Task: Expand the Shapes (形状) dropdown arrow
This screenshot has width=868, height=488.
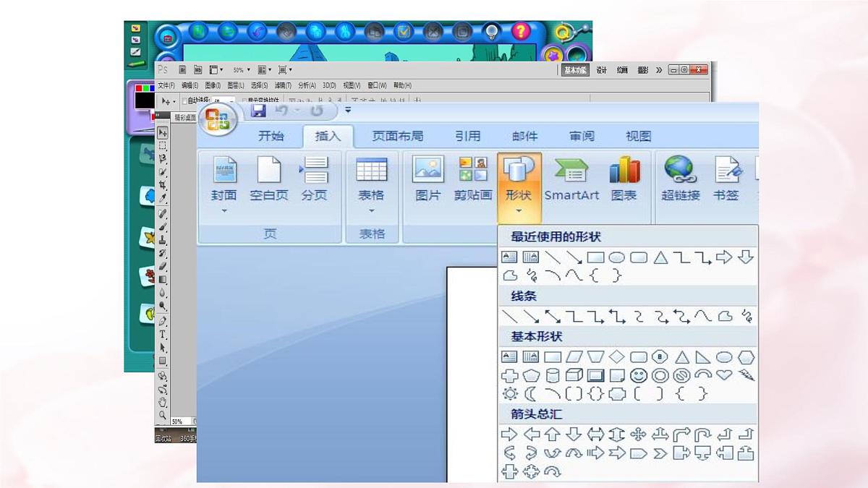Action: pyautogui.click(x=519, y=212)
